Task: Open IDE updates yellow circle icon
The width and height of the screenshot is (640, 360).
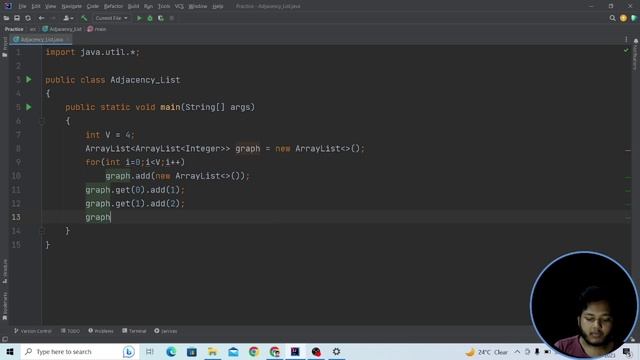Action: tap(623, 18)
